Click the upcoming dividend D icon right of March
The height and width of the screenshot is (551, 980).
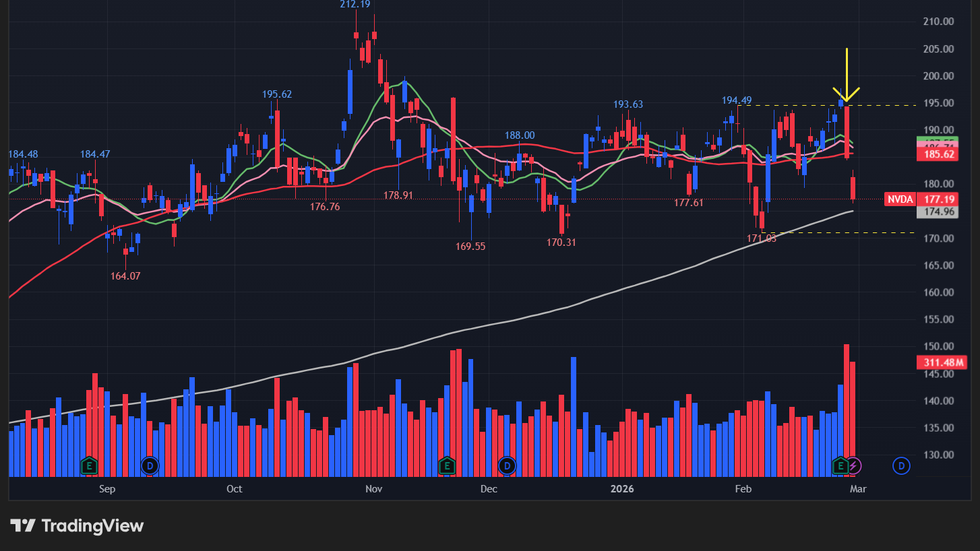click(901, 466)
